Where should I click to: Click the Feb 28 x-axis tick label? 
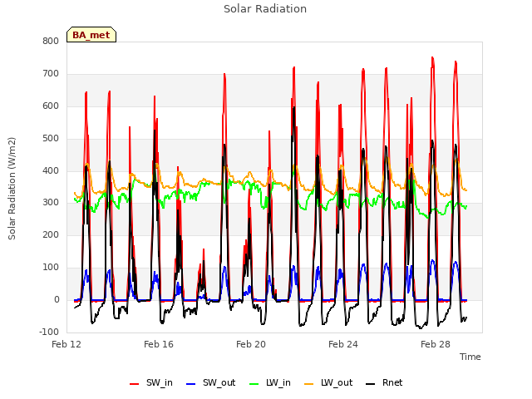[x=436, y=344]
